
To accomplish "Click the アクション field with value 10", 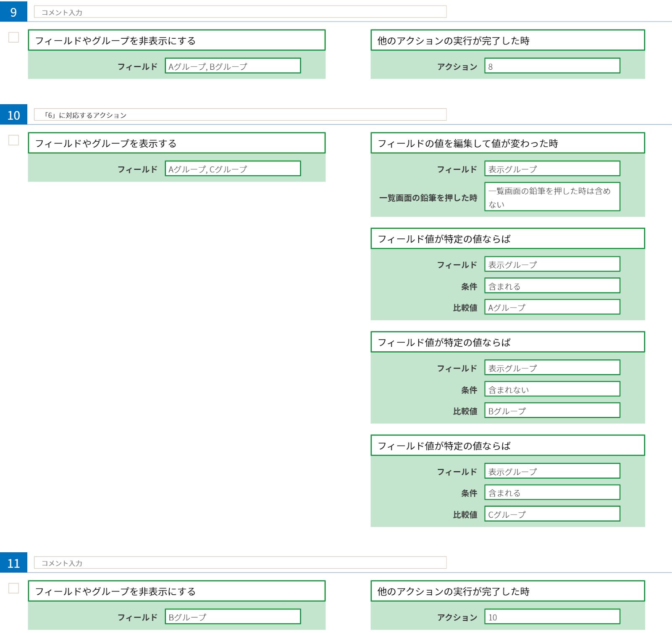I will (552, 617).
